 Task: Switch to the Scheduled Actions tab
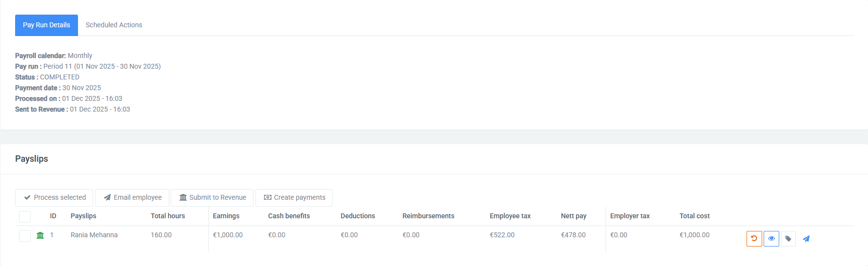[114, 25]
